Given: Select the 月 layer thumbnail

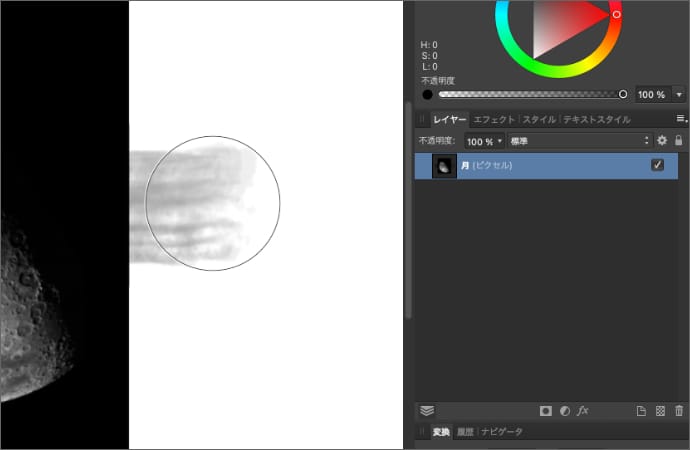Looking at the screenshot, I should [x=444, y=166].
